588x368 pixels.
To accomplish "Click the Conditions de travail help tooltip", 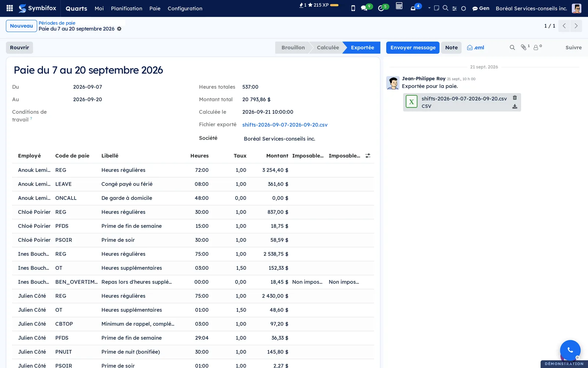I will 31,118.
